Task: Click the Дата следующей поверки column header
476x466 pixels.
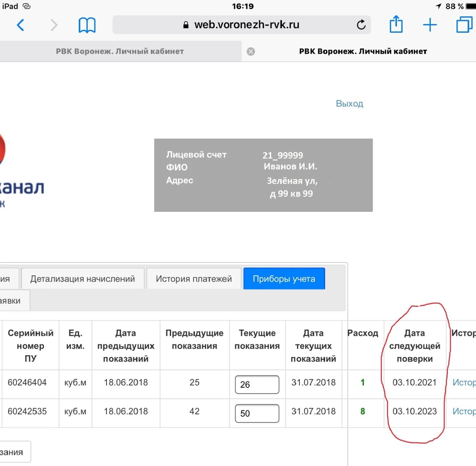Action: (415, 346)
